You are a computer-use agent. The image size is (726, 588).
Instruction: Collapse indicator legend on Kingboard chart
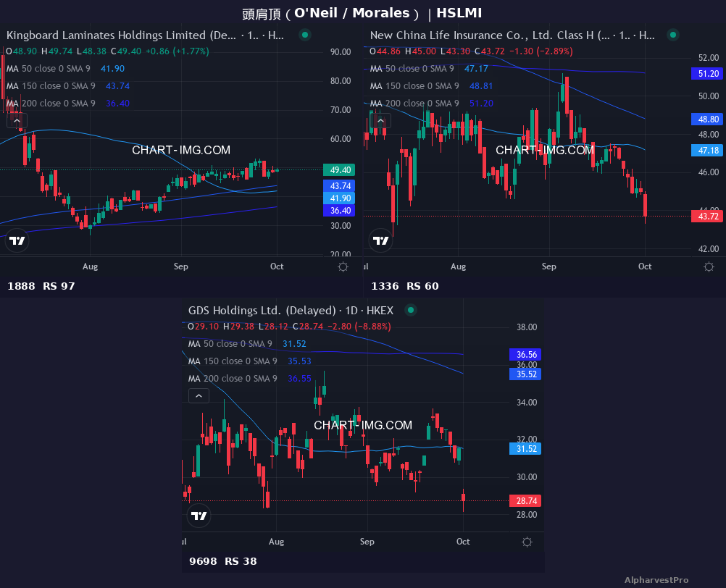coord(17,121)
